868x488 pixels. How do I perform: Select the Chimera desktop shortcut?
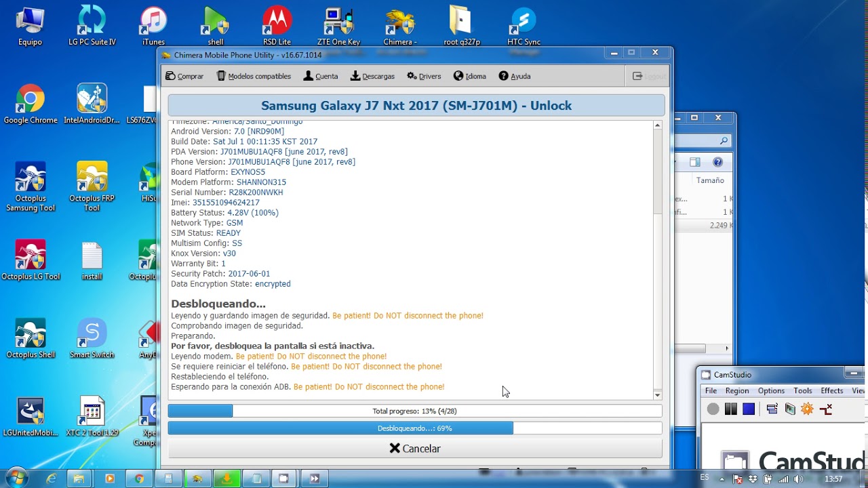[399, 26]
